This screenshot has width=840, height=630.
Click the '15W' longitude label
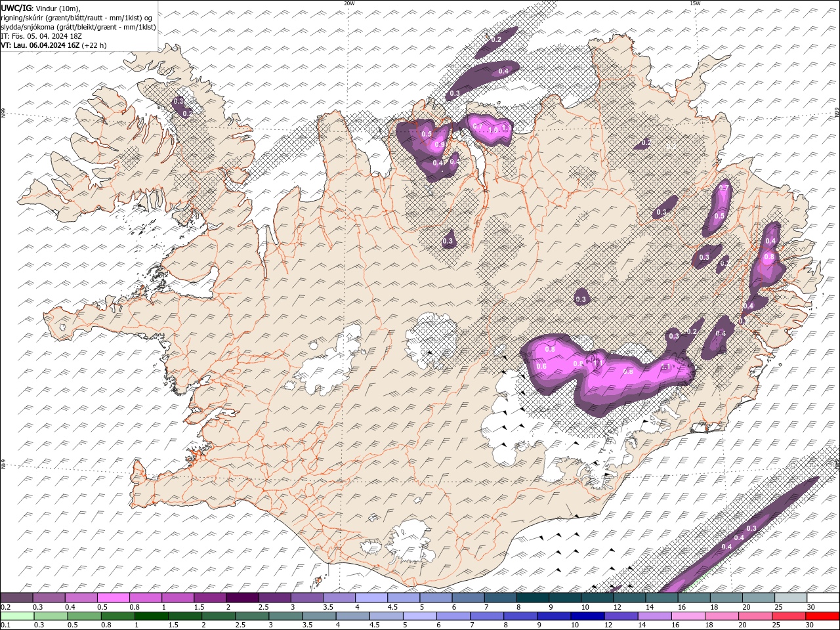pos(695,3)
